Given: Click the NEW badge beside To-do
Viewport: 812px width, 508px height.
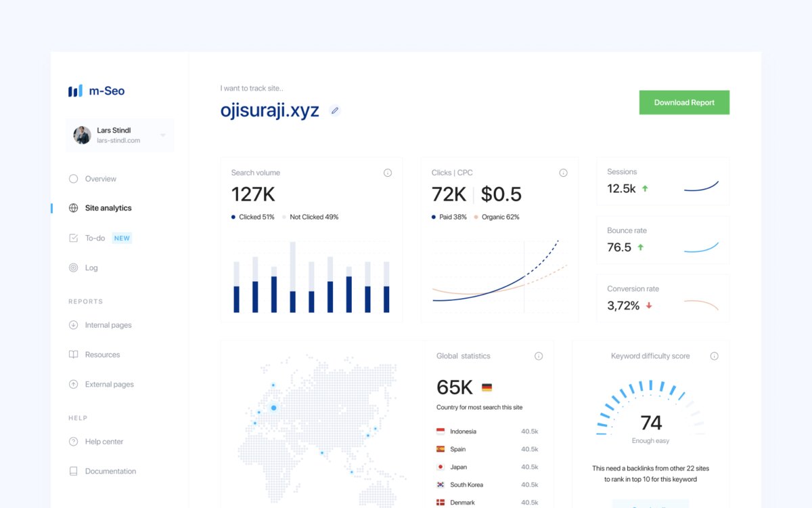Looking at the screenshot, I should click(x=122, y=238).
